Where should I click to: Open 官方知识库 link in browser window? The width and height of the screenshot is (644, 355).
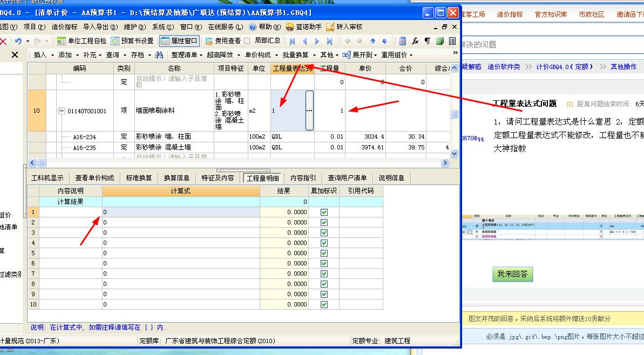click(551, 15)
